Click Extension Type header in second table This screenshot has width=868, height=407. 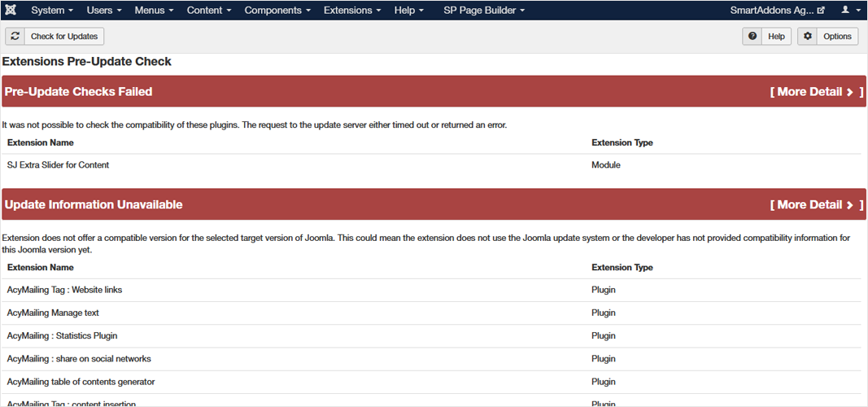tap(622, 268)
